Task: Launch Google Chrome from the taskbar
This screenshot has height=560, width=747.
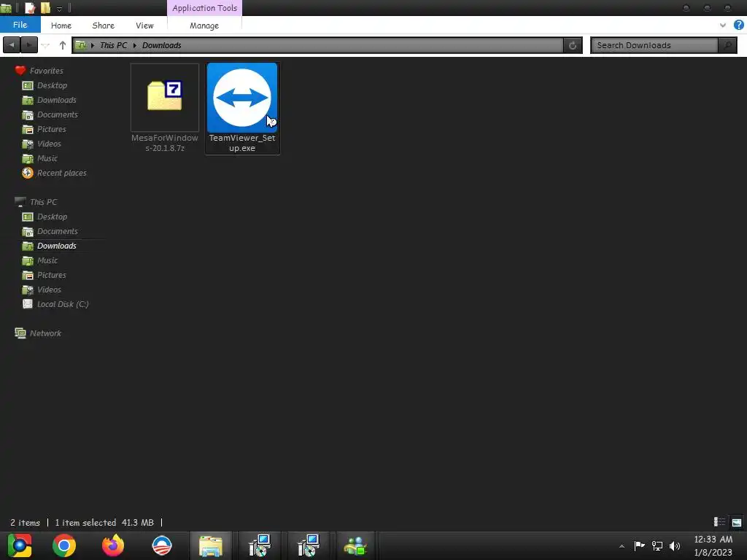Action: click(x=64, y=545)
